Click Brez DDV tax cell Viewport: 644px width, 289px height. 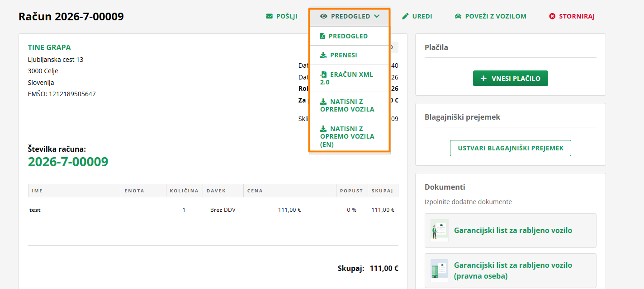223,210
